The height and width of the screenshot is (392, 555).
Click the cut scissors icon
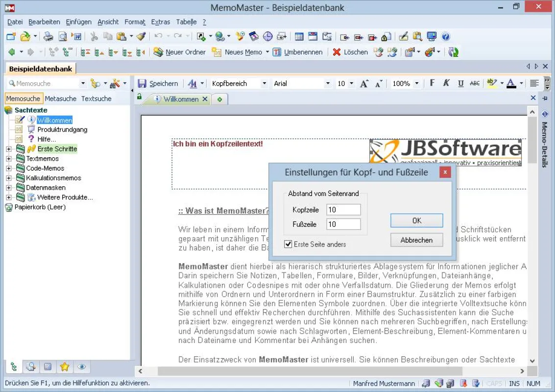[x=94, y=36]
